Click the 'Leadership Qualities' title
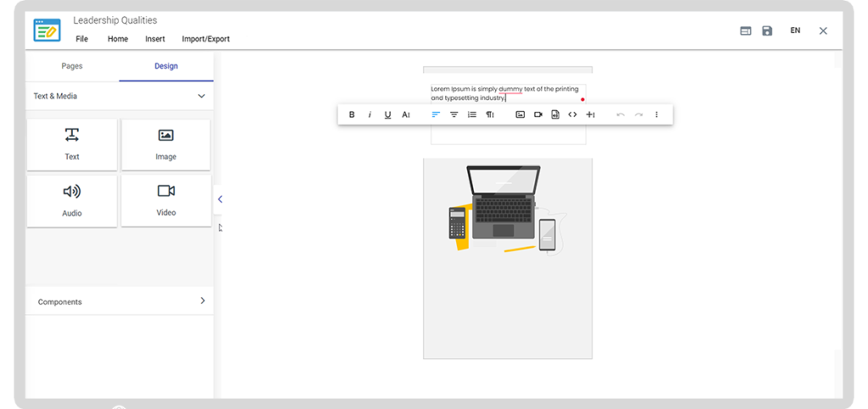The width and height of the screenshot is (868, 409). point(115,20)
